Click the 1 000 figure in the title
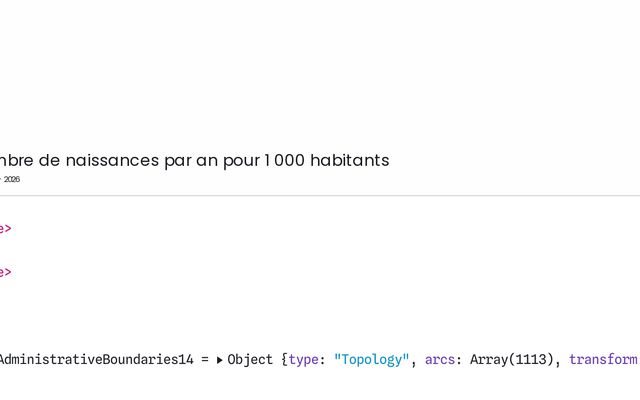 pos(284,160)
